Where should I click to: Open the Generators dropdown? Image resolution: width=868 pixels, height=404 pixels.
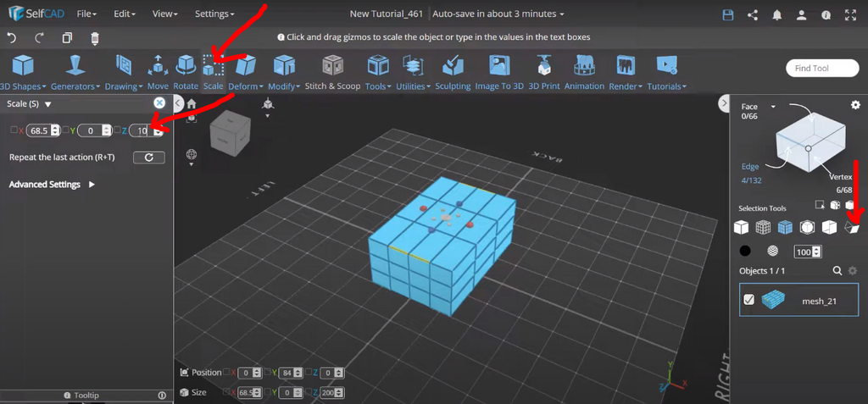pos(75,72)
